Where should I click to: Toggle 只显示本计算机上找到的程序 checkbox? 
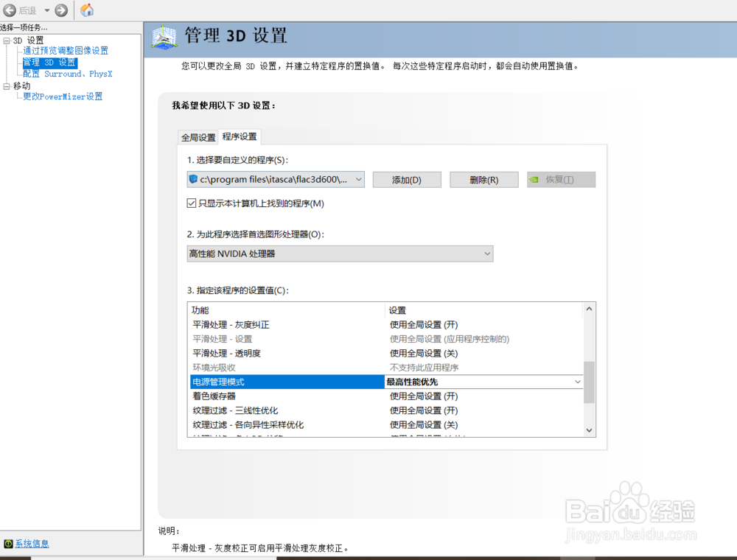(x=192, y=203)
